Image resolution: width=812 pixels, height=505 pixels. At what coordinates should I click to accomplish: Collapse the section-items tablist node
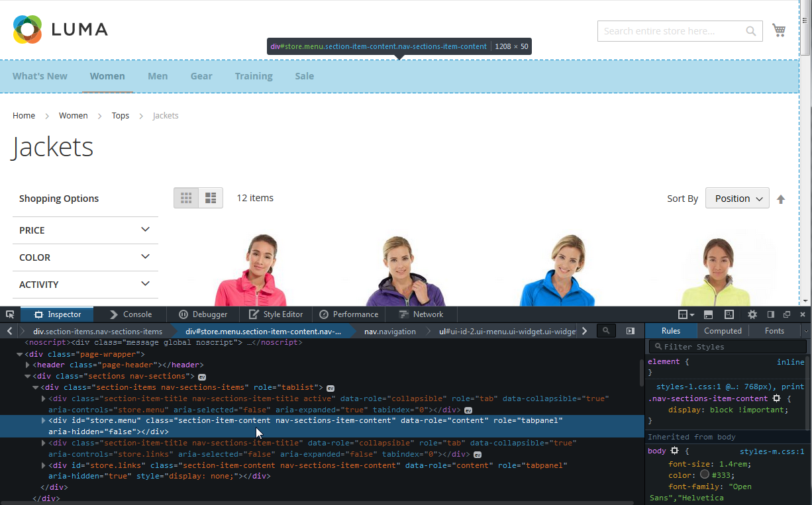tap(36, 388)
